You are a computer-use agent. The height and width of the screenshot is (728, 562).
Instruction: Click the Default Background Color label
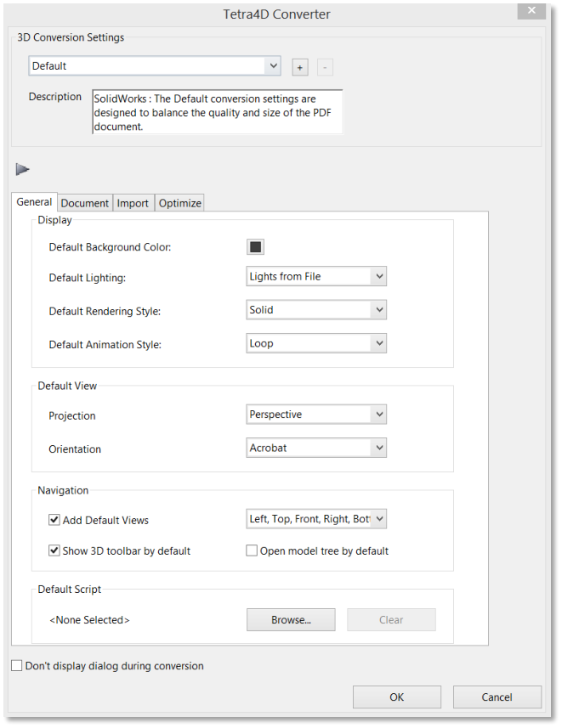pos(110,247)
